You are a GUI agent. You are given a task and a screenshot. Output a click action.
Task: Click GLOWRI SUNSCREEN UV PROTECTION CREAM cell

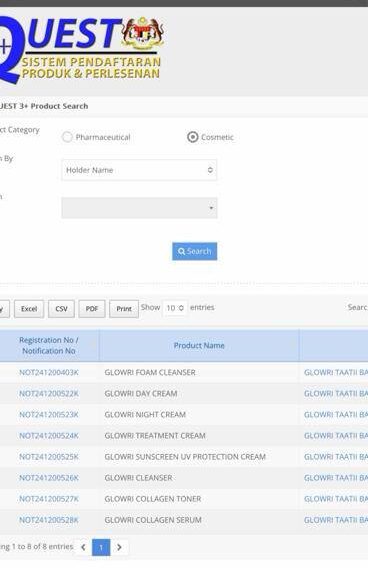pyautogui.click(x=185, y=456)
